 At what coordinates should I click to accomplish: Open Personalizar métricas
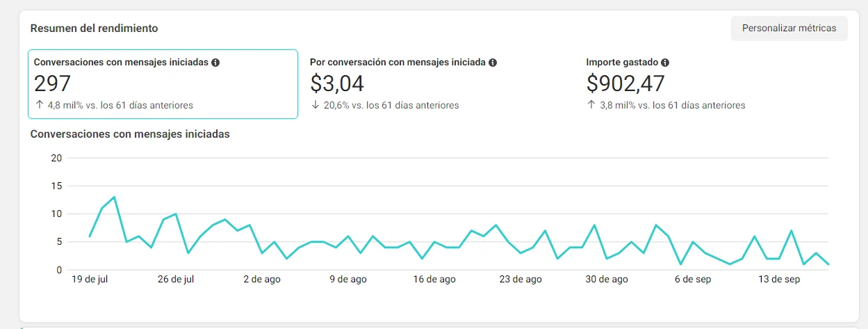(x=789, y=29)
